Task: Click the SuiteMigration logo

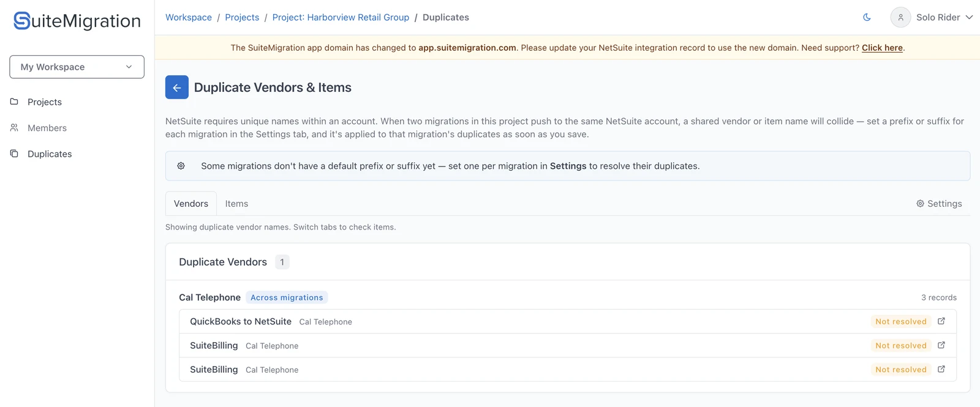Action: coord(77,21)
